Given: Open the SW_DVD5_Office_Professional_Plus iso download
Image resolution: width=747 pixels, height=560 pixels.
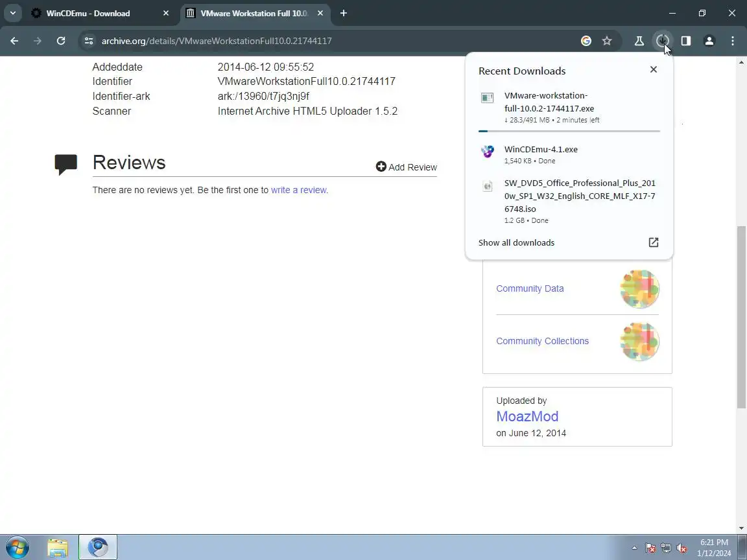Looking at the screenshot, I should point(569,202).
